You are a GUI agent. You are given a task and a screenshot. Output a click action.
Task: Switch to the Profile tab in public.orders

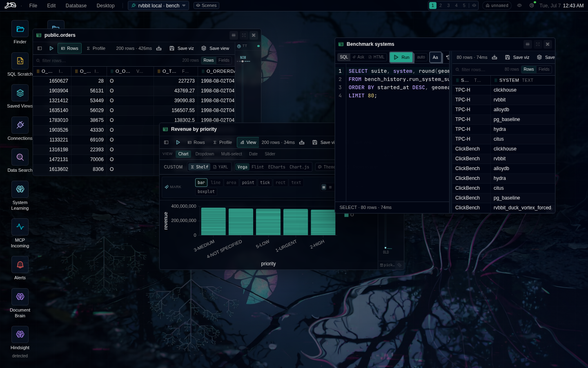click(96, 48)
